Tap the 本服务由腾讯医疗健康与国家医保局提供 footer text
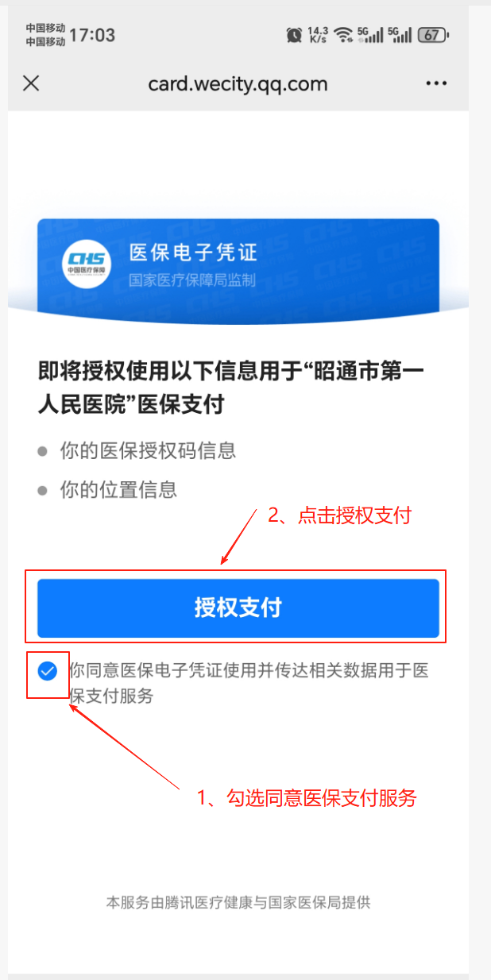 [238, 902]
